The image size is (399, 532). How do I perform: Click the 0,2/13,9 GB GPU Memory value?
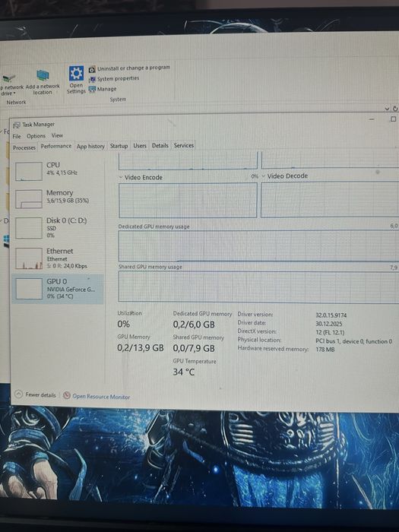141,348
